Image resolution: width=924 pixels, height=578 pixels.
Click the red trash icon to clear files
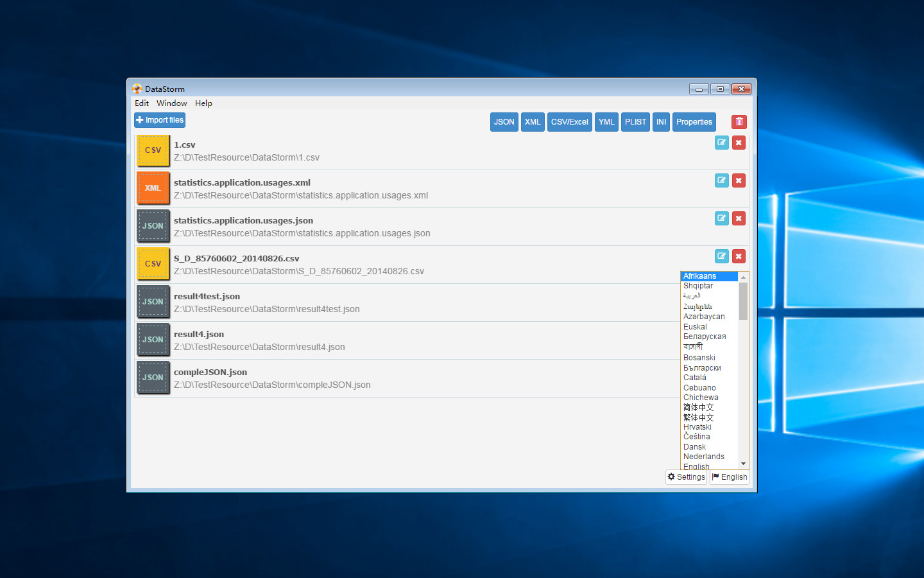[739, 122]
